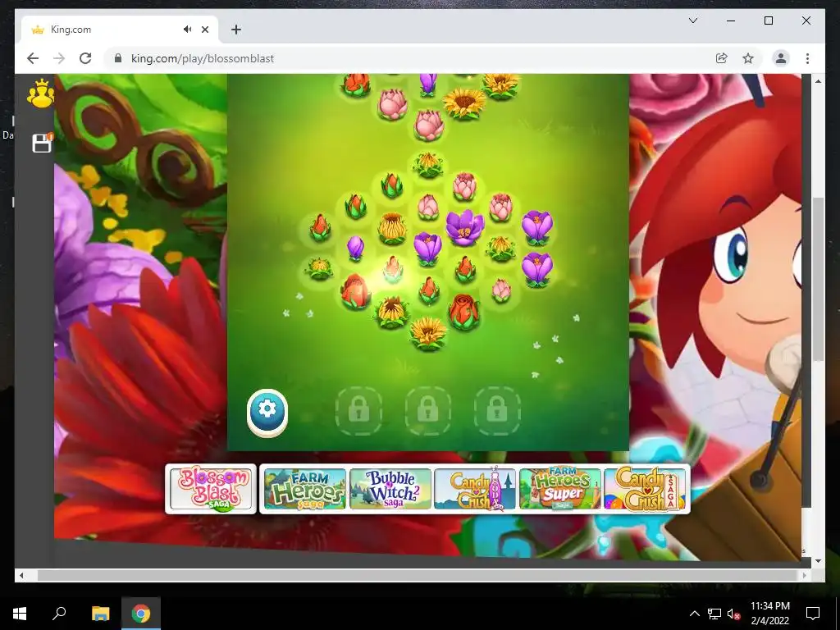
Task: Click the save disk sidebar icon
Action: pyautogui.click(x=42, y=143)
